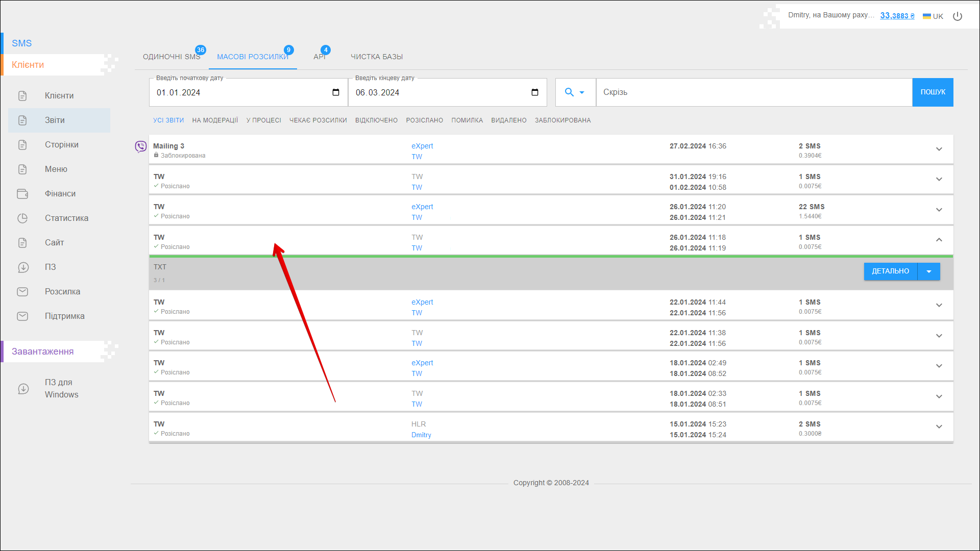Filter reports by РОЗІСЛАНО status
The height and width of the screenshot is (551, 980).
click(424, 120)
